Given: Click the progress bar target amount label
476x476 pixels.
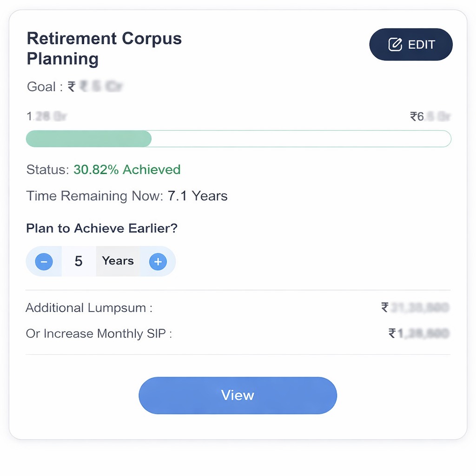Looking at the screenshot, I should tap(430, 116).
